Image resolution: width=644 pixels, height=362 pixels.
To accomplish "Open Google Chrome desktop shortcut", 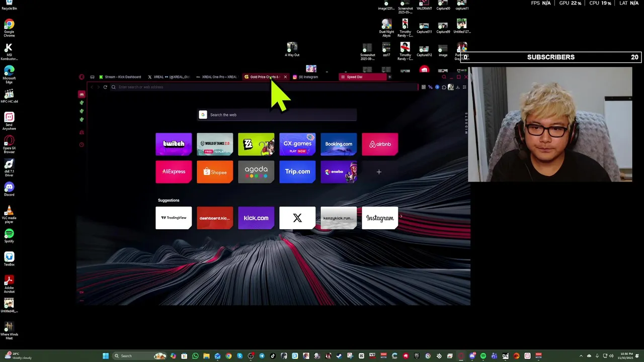I will coord(9,28).
